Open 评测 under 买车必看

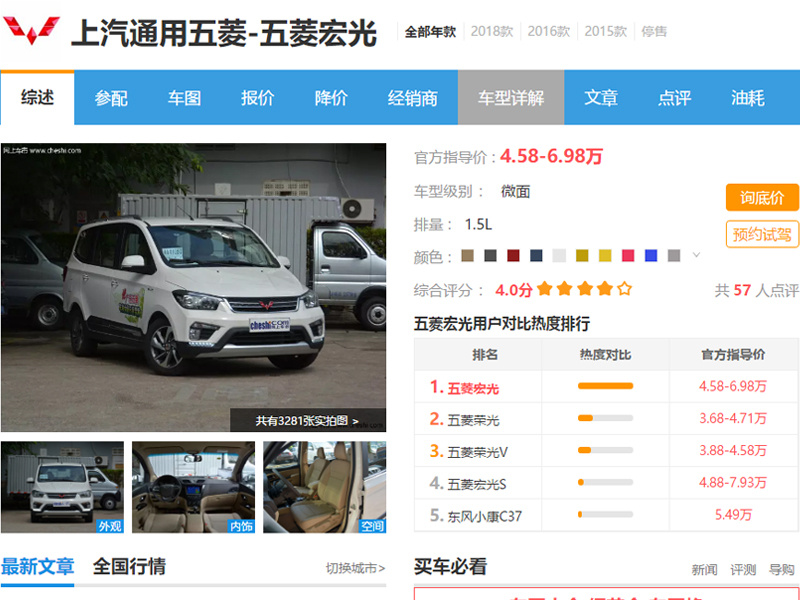[x=743, y=569]
